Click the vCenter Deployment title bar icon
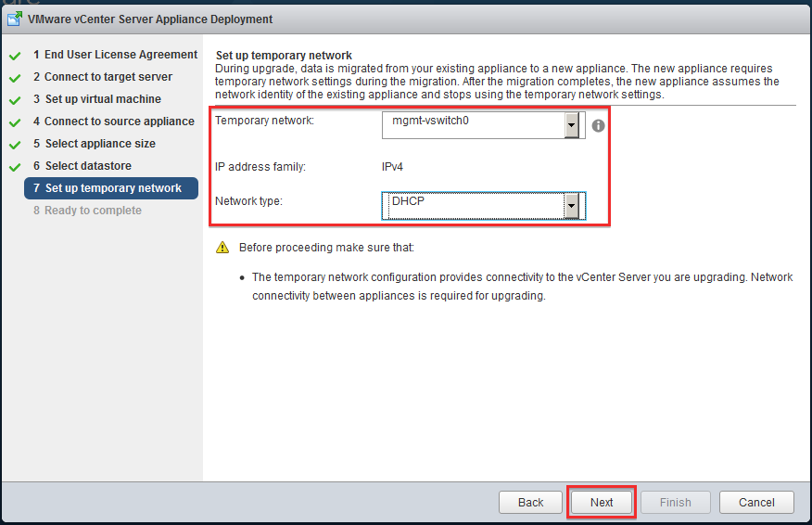Screen dimensions: 812x525 [x=15, y=19]
